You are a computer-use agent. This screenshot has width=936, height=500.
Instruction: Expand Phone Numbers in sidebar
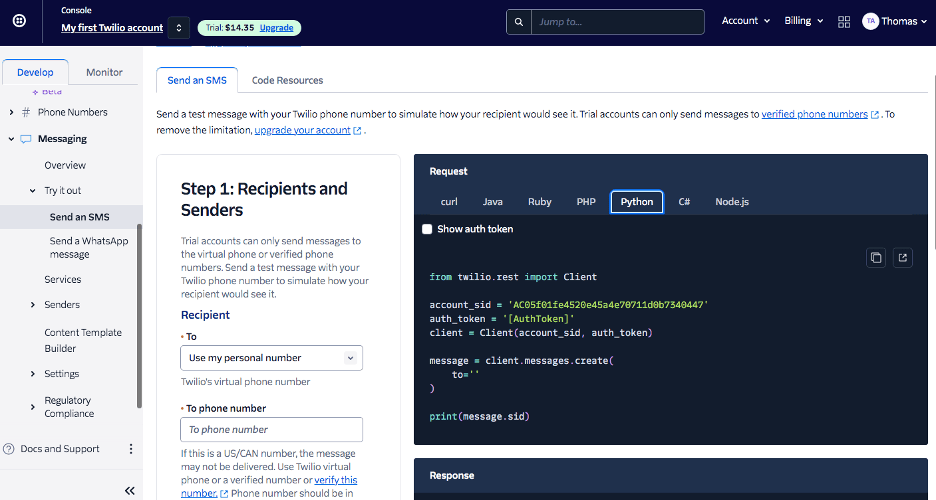click(12, 112)
